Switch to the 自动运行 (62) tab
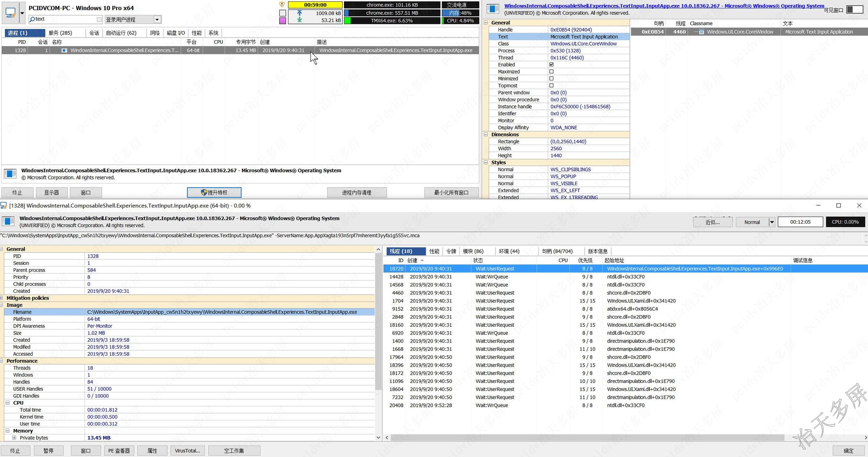 121,33
